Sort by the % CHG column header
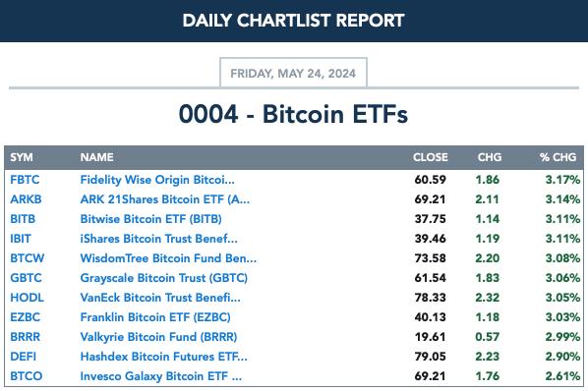The width and height of the screenshot is (588, 391). 558,157
